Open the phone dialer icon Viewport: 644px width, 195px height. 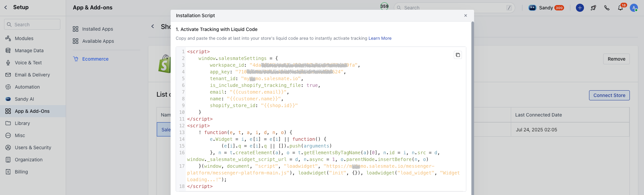tap(607, 8)
